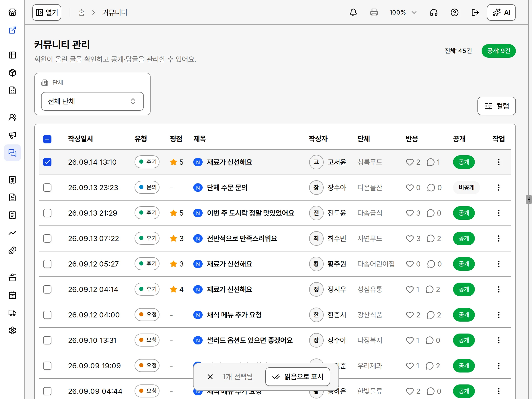Screen dimensions: 532x399
Task: Click the printer icon in top bar
Action: coord(374,12)
